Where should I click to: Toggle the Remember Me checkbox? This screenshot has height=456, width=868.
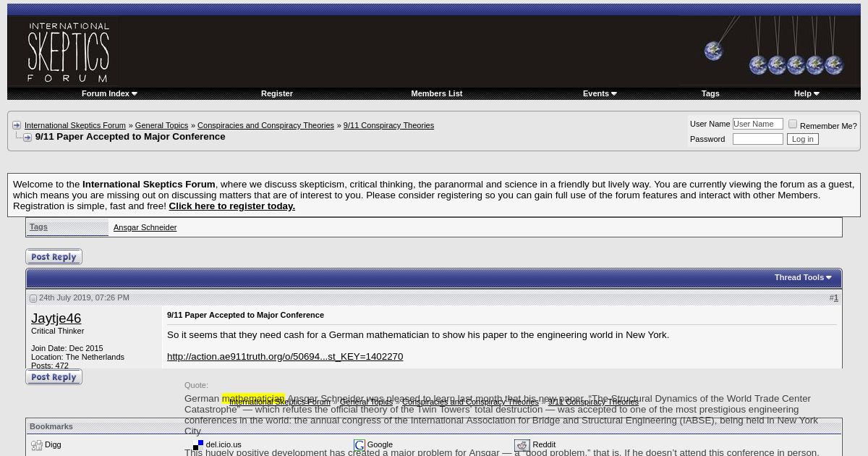(x=793, y=124)
